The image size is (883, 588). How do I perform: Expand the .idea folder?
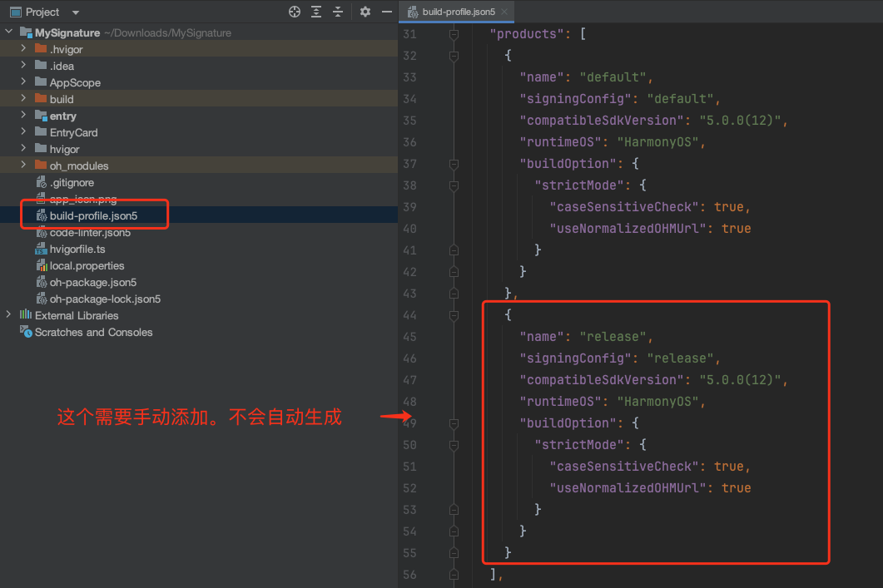(x=23, y=65)
